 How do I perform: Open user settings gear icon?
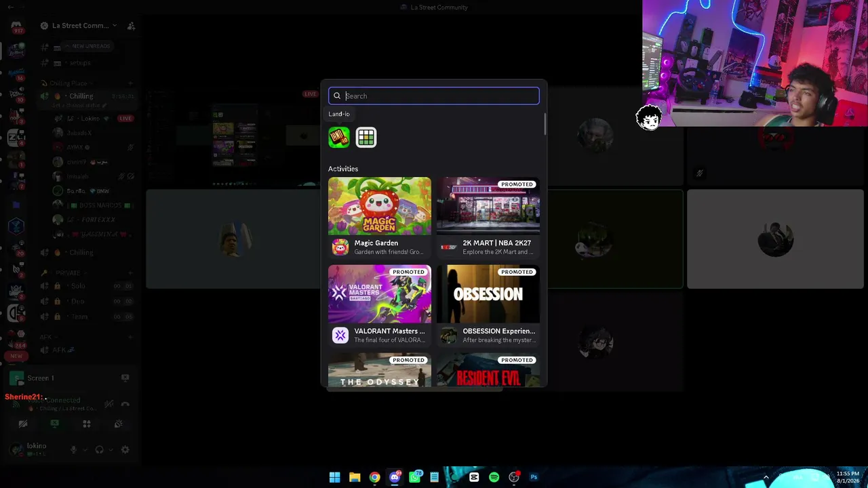125,449
